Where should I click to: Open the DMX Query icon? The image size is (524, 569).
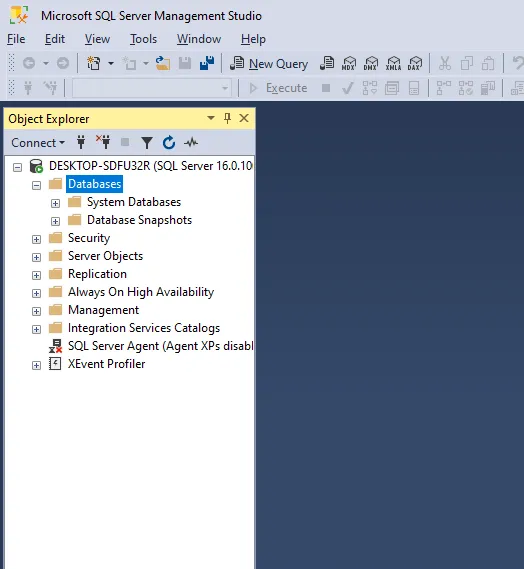[371, 64]
